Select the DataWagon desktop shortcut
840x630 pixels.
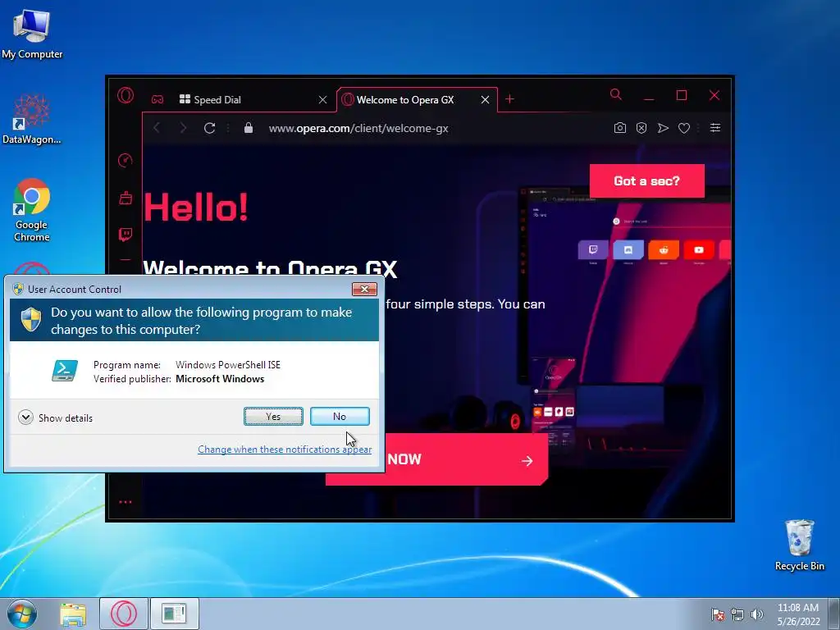(x=32, y=118)
